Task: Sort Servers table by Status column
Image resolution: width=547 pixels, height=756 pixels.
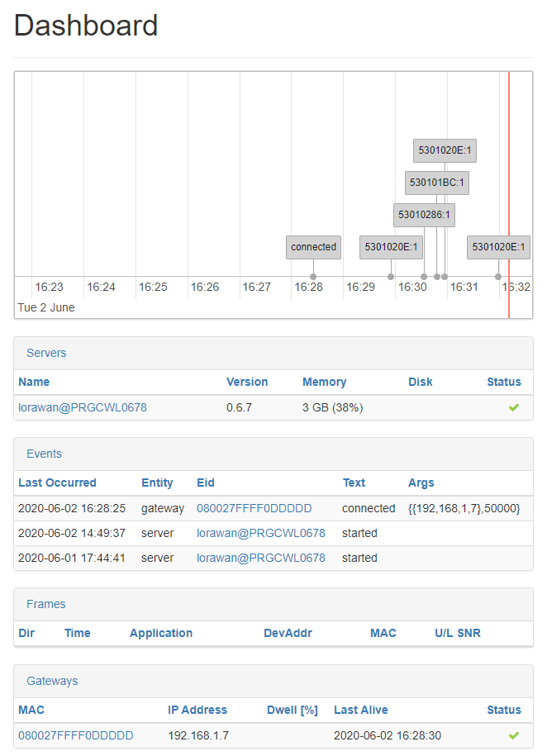Action: 503,383
